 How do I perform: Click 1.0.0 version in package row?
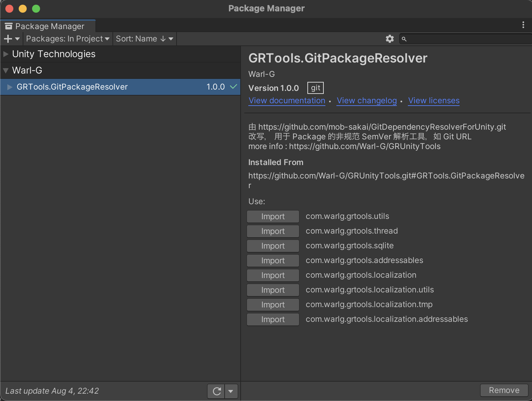point(216,87)
